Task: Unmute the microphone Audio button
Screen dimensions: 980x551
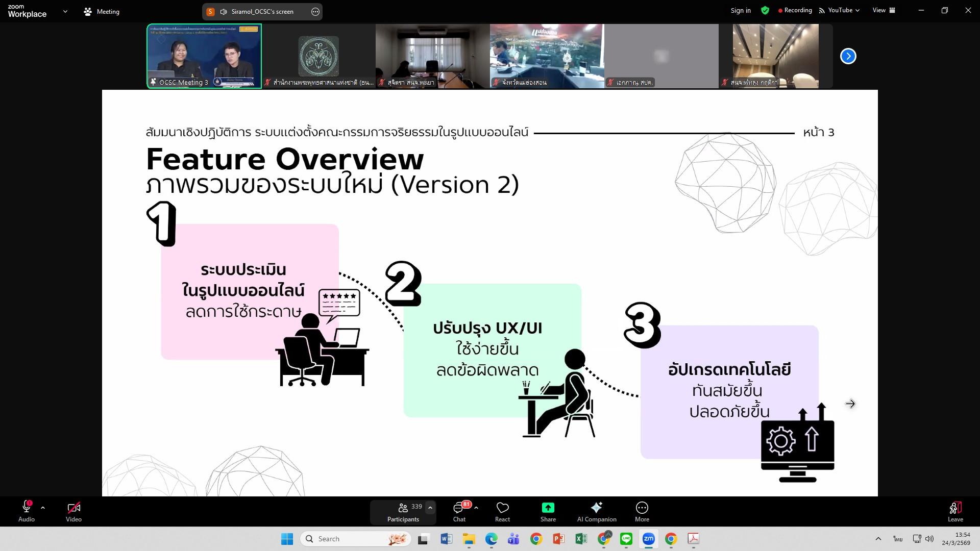Action: click(27, 512)
